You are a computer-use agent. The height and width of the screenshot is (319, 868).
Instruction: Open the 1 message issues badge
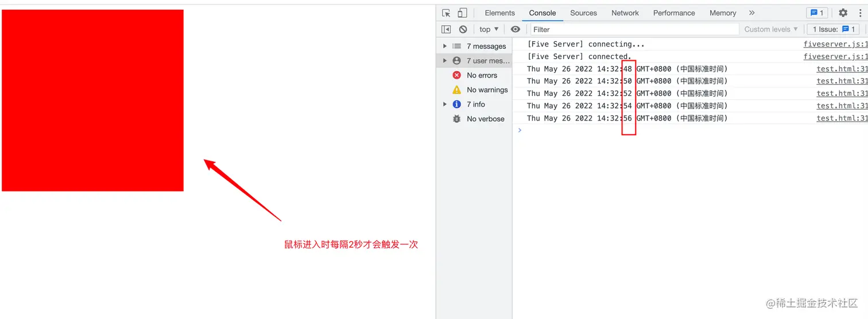coord(817,13)
